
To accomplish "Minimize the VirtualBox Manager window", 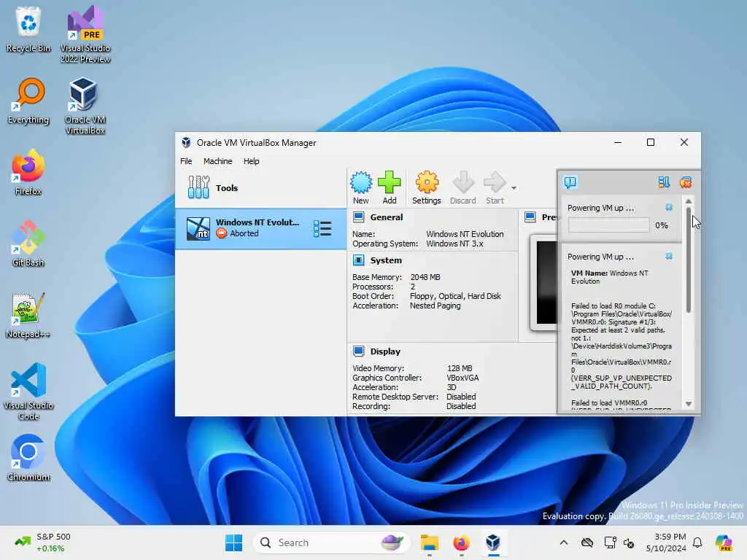I will pos(618,142).
